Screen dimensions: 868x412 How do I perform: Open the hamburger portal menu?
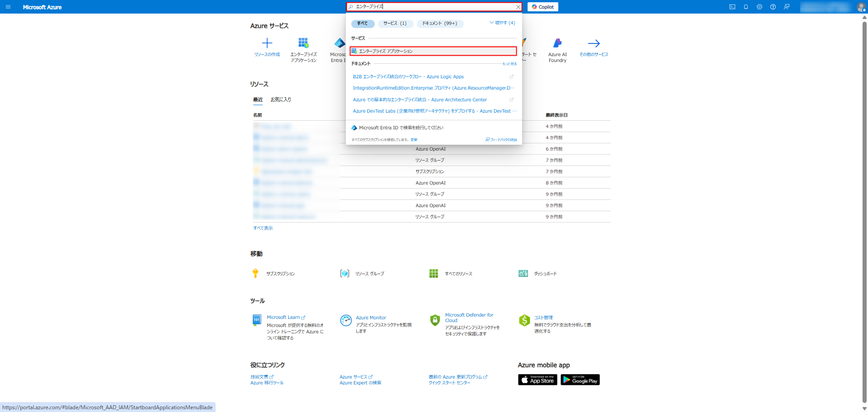(8, 7)
